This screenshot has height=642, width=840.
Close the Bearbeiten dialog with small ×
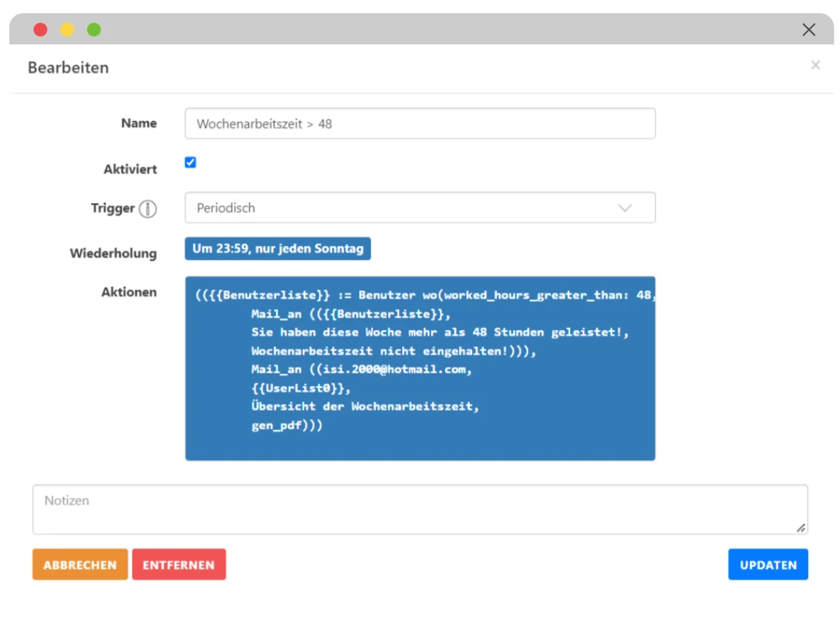tap(815, 65)
